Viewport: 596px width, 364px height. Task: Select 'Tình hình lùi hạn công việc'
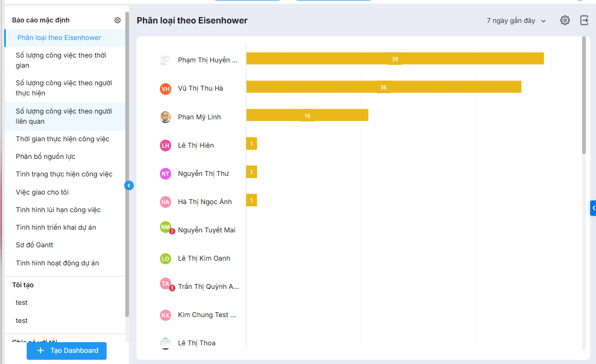pos(58,210)
